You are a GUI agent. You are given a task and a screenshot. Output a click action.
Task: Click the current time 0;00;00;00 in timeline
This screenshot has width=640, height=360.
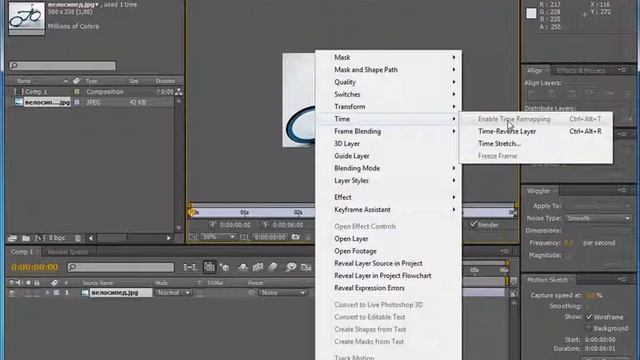point(35,267)
